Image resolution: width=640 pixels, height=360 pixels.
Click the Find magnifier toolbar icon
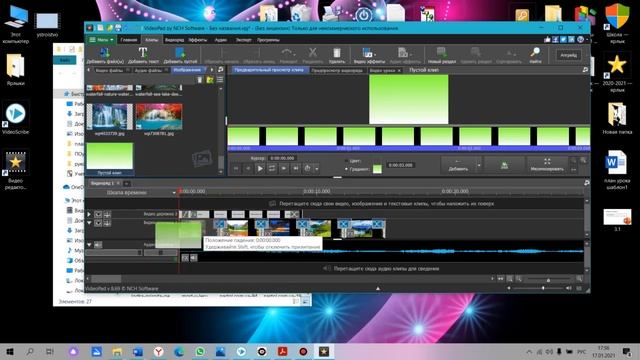(535, 55)
